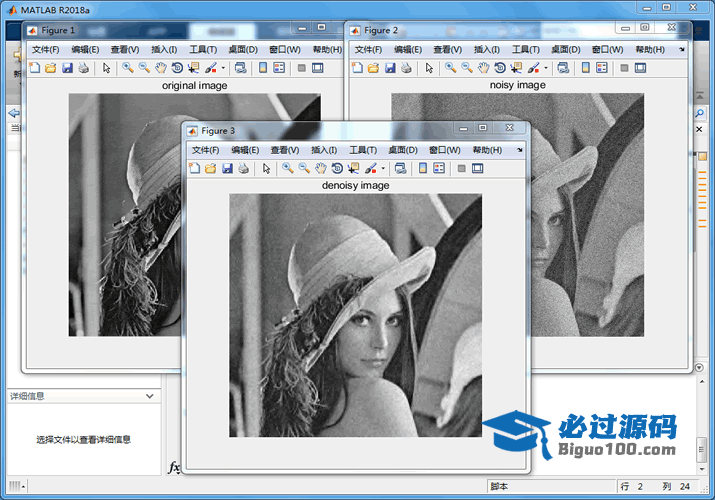
Task: Dock Figure 3 using menu bar arrow
Action: [x=520, y=150]
